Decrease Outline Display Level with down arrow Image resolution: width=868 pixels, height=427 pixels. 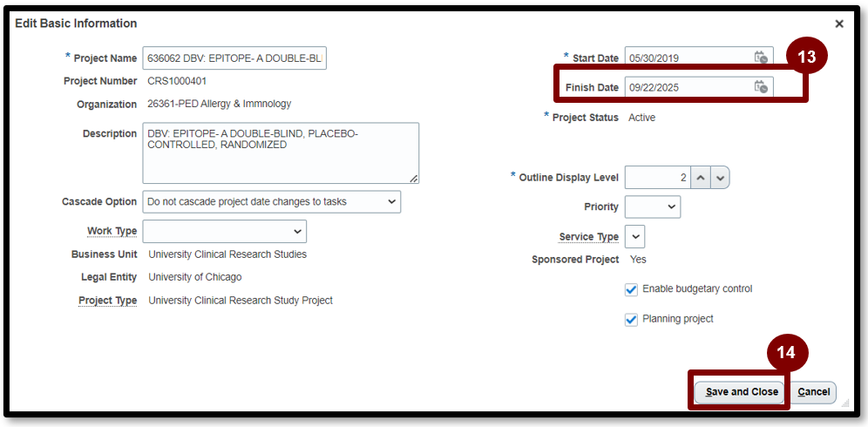pos(720,178)
